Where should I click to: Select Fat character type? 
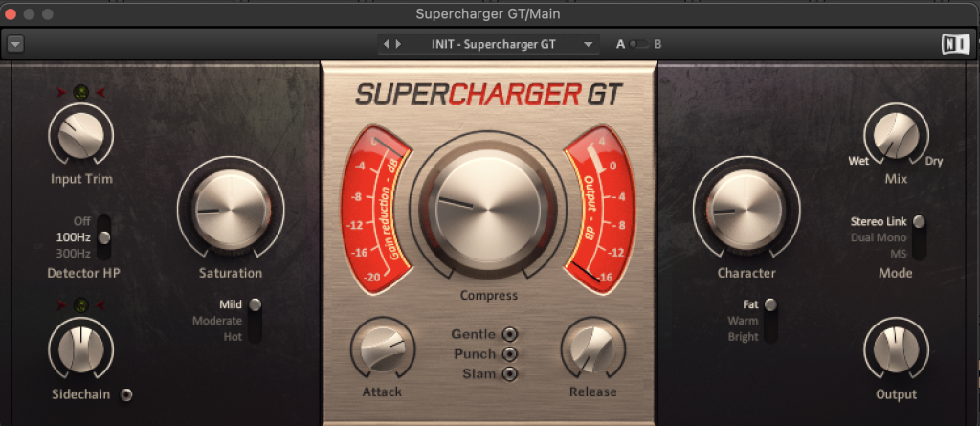pos(750,305)
